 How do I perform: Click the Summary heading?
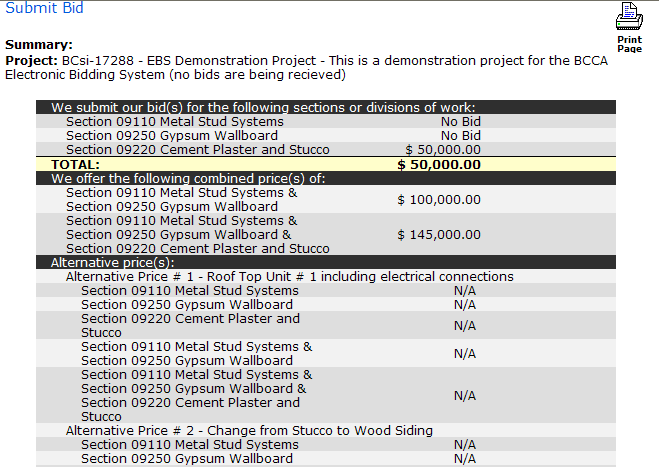39,45
